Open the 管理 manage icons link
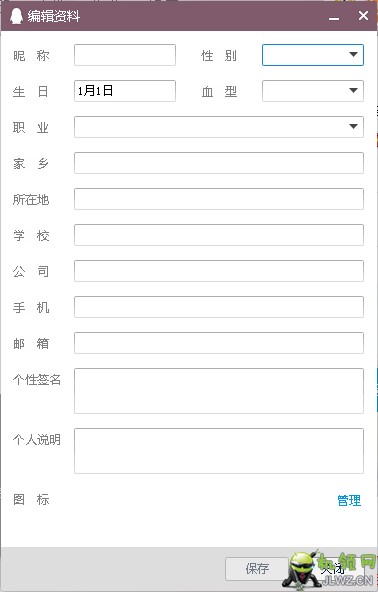 349,500
